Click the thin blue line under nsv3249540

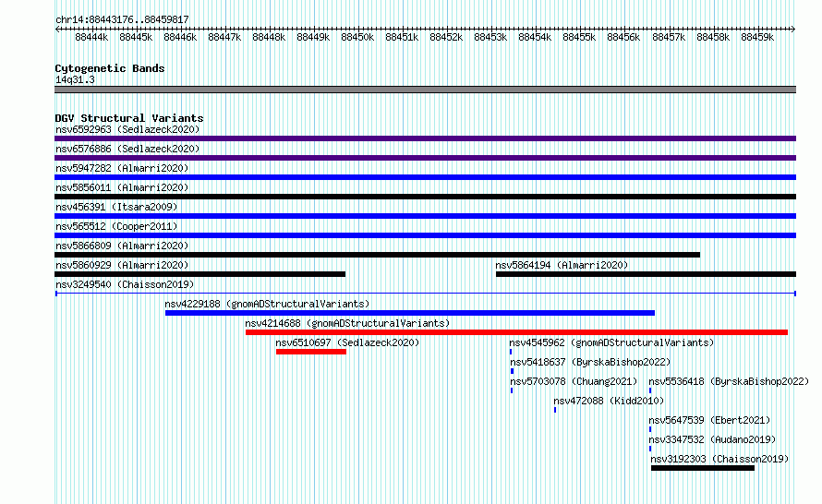[425, 293]
